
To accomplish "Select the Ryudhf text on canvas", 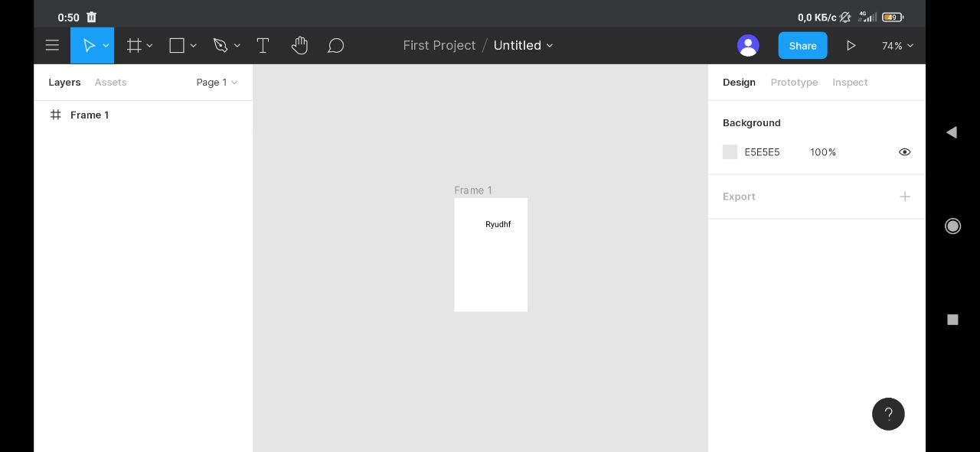I will [x=498, y=224].
